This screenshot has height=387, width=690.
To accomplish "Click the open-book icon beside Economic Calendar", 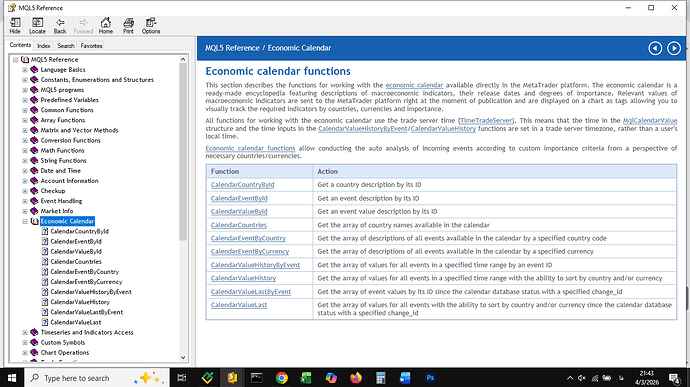I will point(34,221).
